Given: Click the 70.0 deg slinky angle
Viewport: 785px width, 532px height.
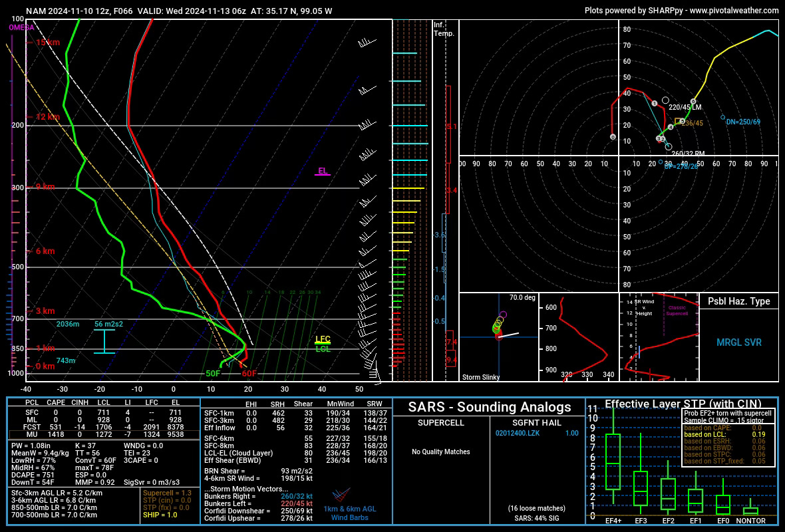Looking at the screenshot, I should [x=522, y=297].
